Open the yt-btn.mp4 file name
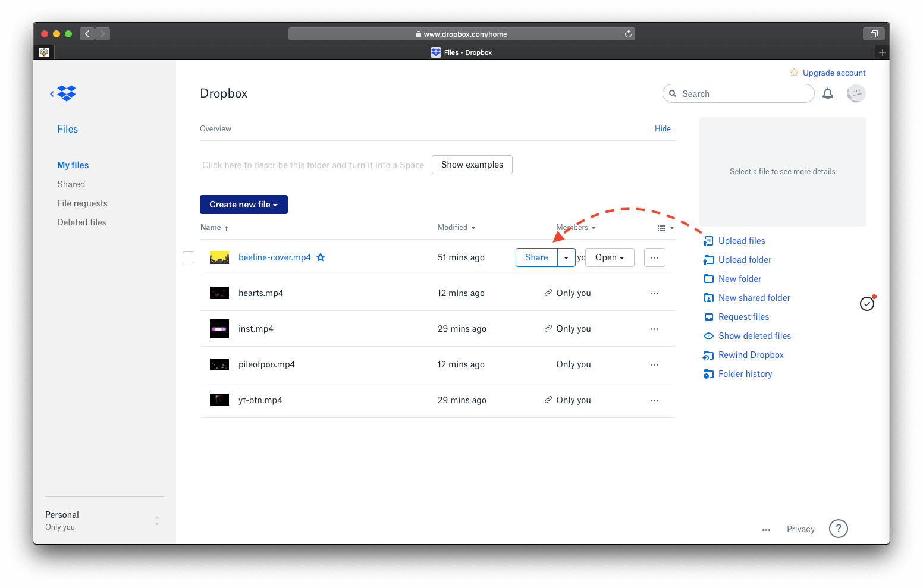This screenshot has height=588, width=923. pos(260,400)
